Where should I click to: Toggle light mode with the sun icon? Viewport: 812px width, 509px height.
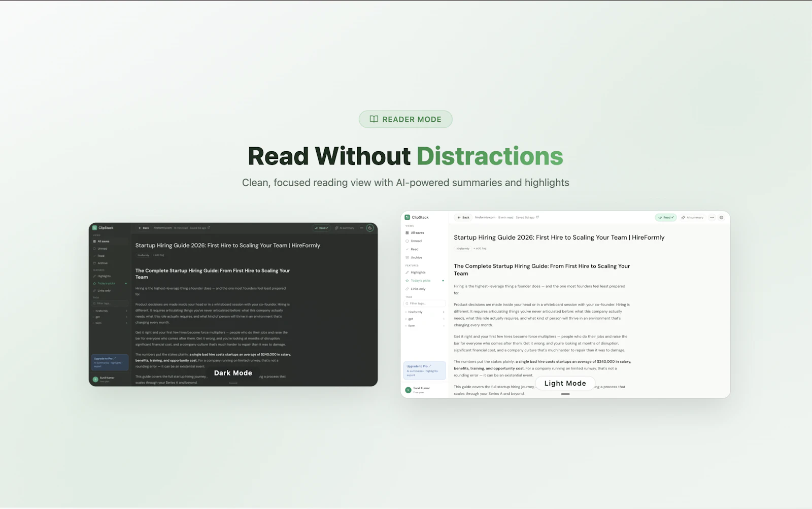click(722, 218)
